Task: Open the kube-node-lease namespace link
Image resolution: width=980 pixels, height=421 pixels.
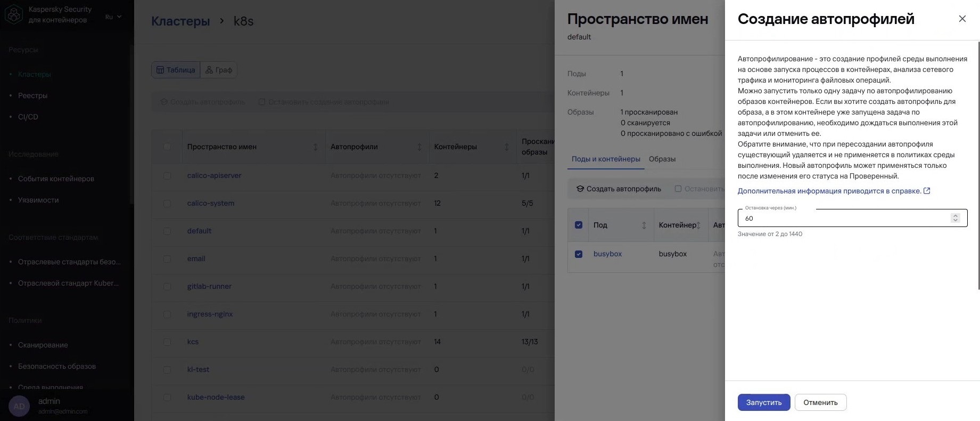Action: pos(216,397)
